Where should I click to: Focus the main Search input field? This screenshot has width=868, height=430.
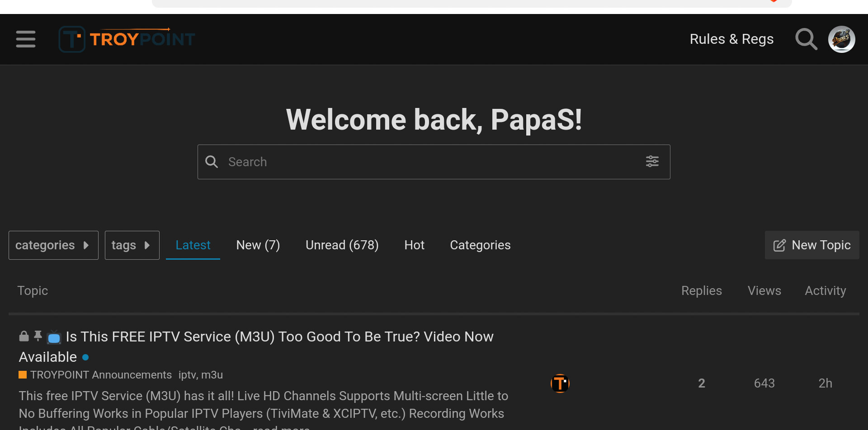tap(434, 162)
